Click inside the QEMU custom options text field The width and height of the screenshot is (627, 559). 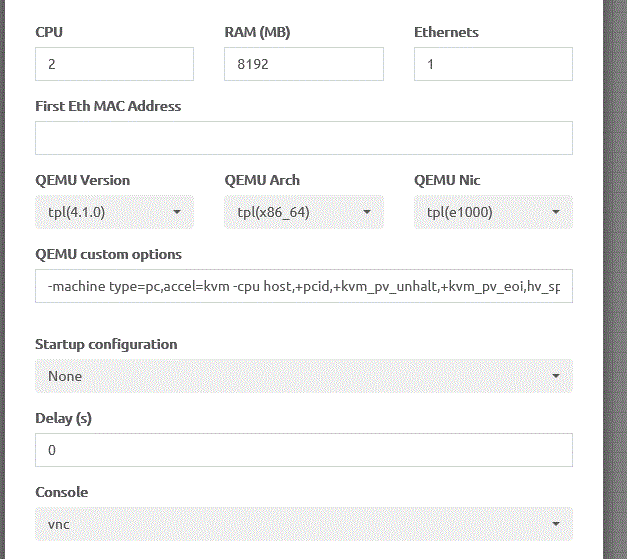pos(303,286)
